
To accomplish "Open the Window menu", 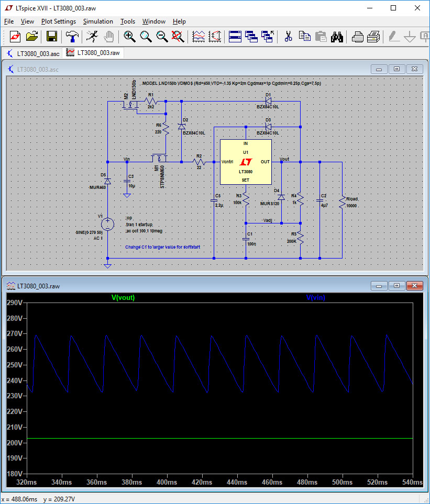I will [x=154, y=21].
